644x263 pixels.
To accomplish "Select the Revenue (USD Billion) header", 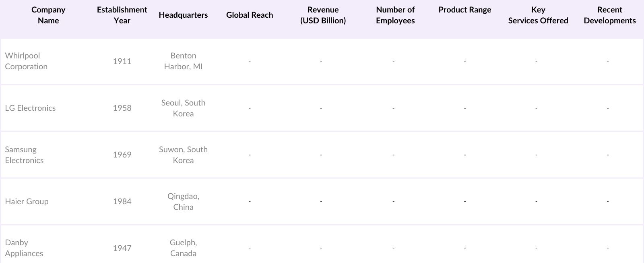I will (323, 15).
